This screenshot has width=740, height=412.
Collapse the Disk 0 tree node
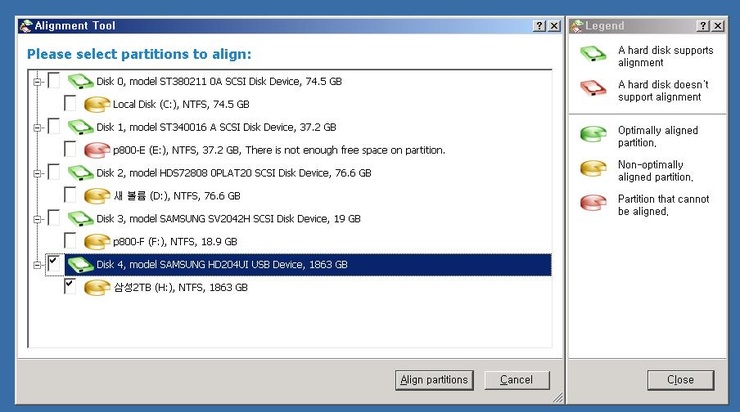coord(37,81)
